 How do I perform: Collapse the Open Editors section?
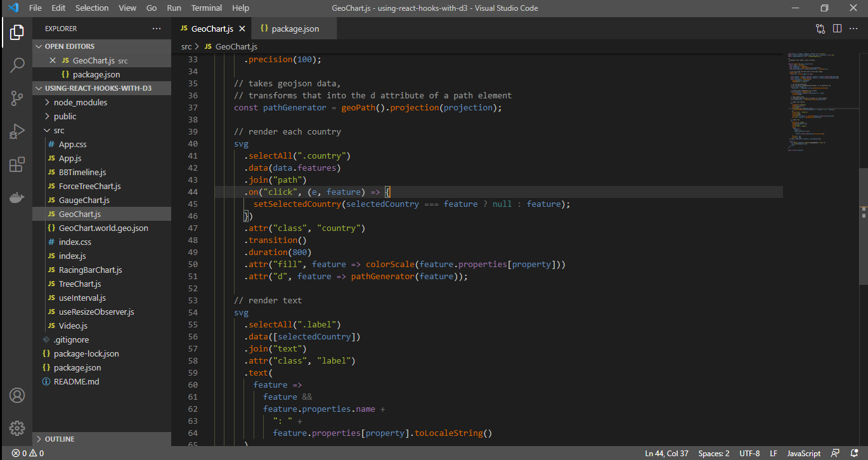[101, 46]
